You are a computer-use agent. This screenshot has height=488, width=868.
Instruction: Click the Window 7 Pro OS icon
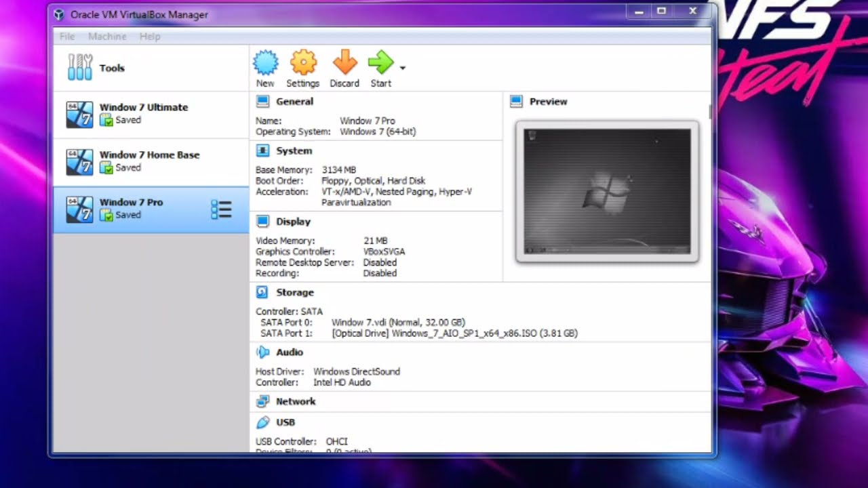80,209
